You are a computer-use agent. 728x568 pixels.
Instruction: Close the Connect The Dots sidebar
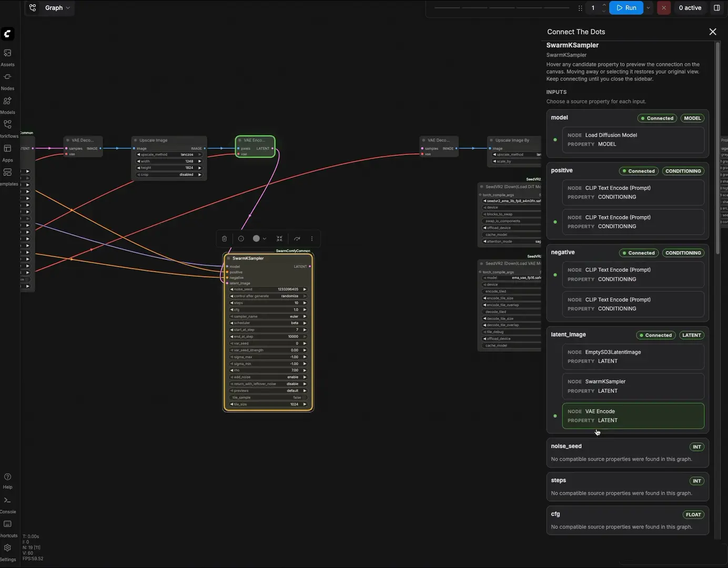pos(713,32)
